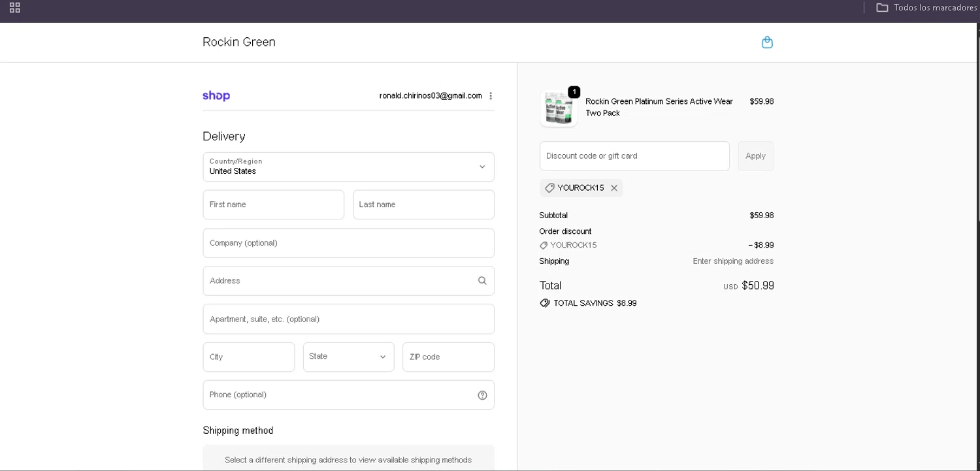Click the apps grid icon in browser bar

15,8
